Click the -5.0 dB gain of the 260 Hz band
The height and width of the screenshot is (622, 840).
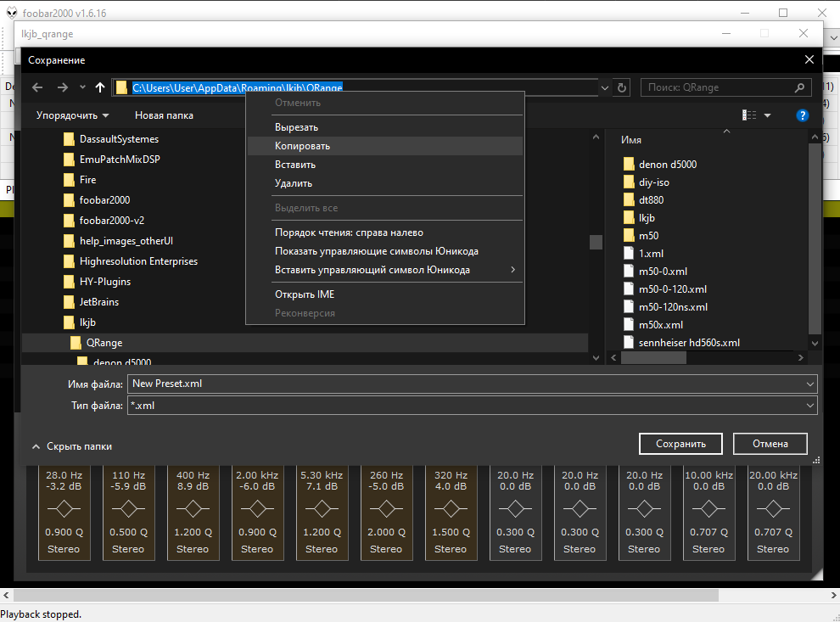pos(386,486)
